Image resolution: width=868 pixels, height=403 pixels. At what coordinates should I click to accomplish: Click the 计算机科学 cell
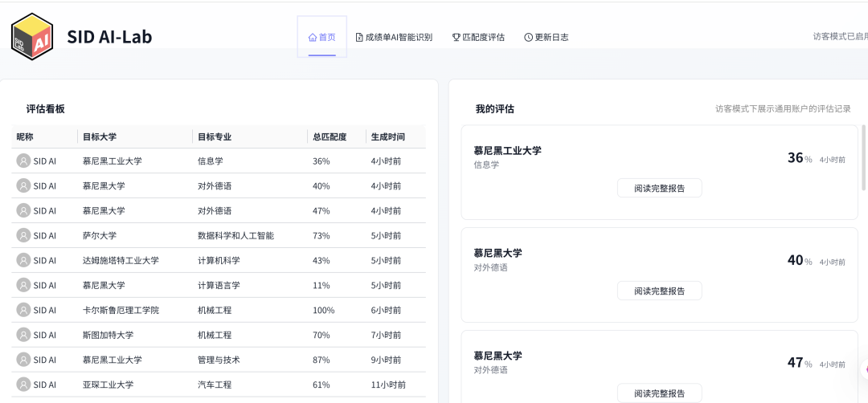(x=219, y=260)
